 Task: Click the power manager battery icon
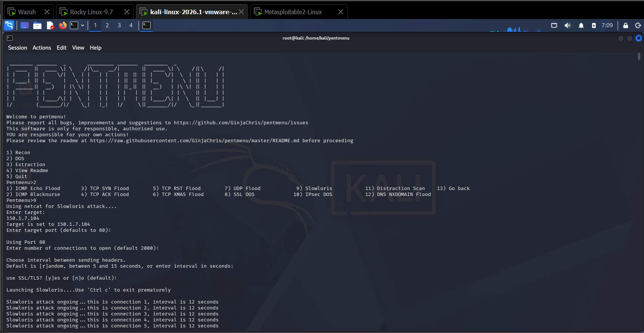point(594,25)
